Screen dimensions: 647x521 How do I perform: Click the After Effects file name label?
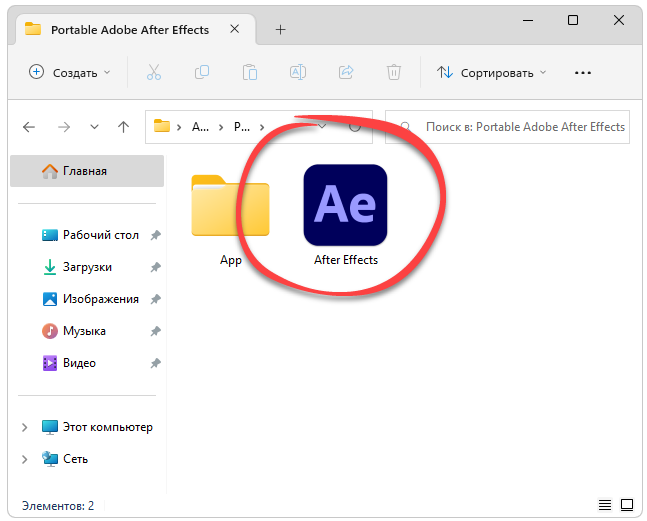pos(346,260)
